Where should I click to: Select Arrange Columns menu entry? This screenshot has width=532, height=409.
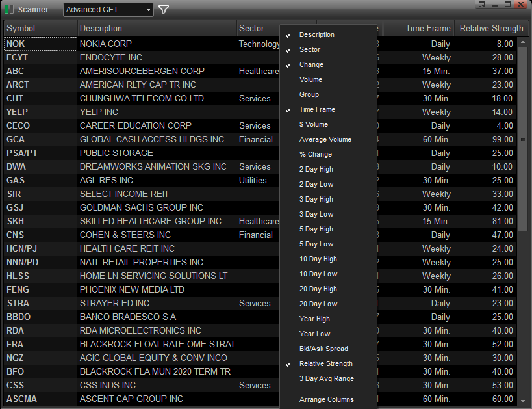coord(326,399)
